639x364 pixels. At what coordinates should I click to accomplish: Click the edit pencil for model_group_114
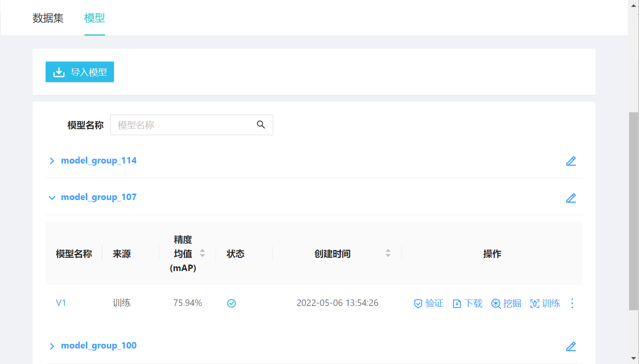click(x=571, y=161)
